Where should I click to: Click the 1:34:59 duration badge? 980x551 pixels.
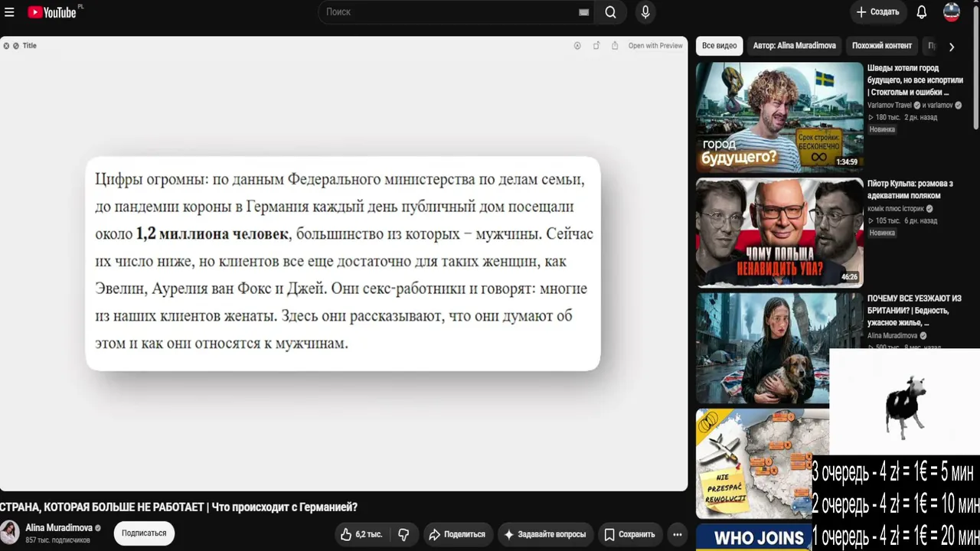pos(847,162)
